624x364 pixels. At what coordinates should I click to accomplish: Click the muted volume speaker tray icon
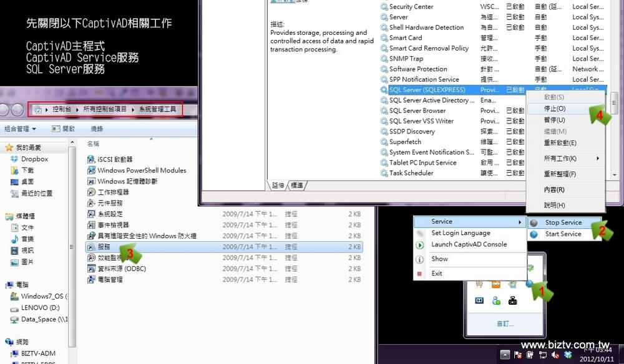(555, 355)
